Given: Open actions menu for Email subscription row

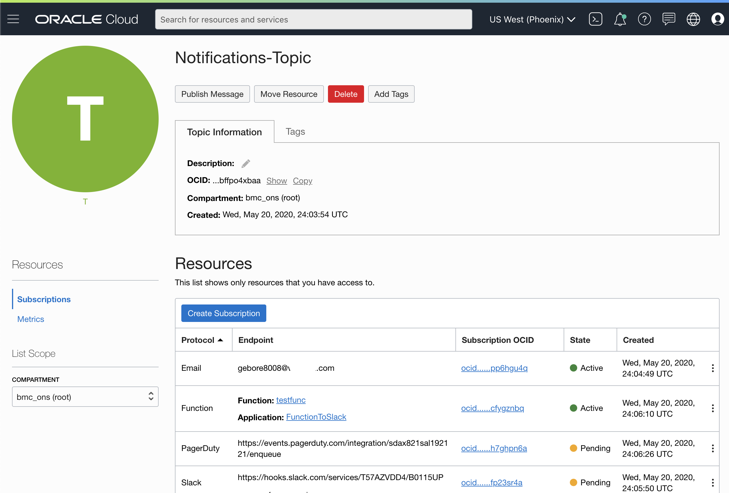Looking at the screenshot, I should click(x=713, y=368).
